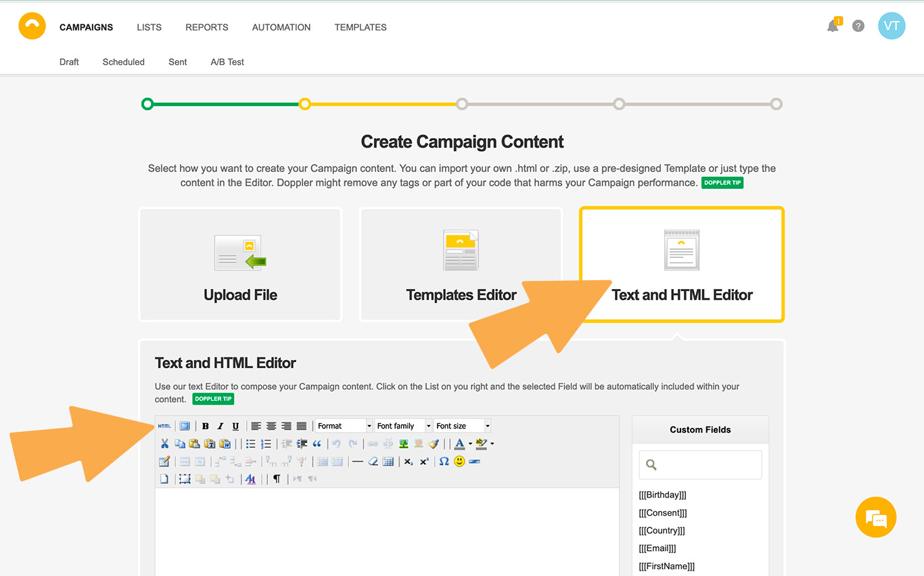Toggle paragraph marks visibility (¶)
Image resolution: width=924 pixels, height=576 pixels.
(x=277, y=479)
